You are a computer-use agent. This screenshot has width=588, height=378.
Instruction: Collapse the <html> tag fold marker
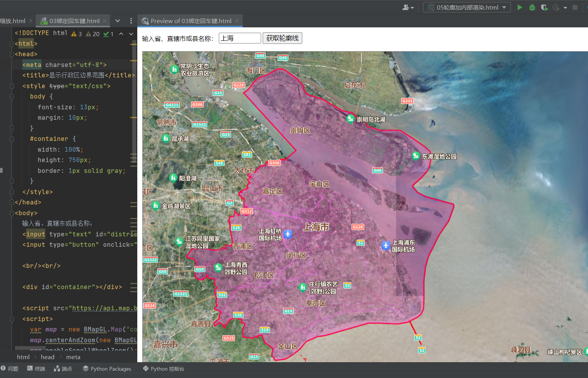pyautogui.click(x=12, y=44)
